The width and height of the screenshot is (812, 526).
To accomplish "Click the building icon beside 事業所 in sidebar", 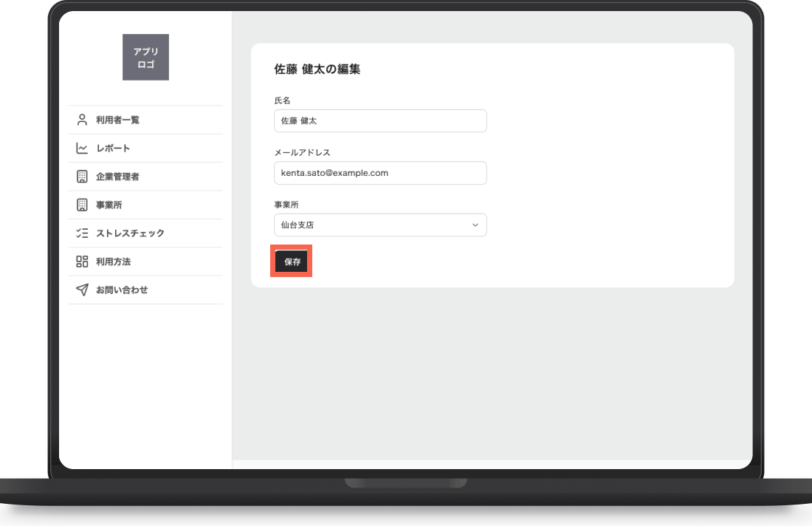I will tap(82, 205).
